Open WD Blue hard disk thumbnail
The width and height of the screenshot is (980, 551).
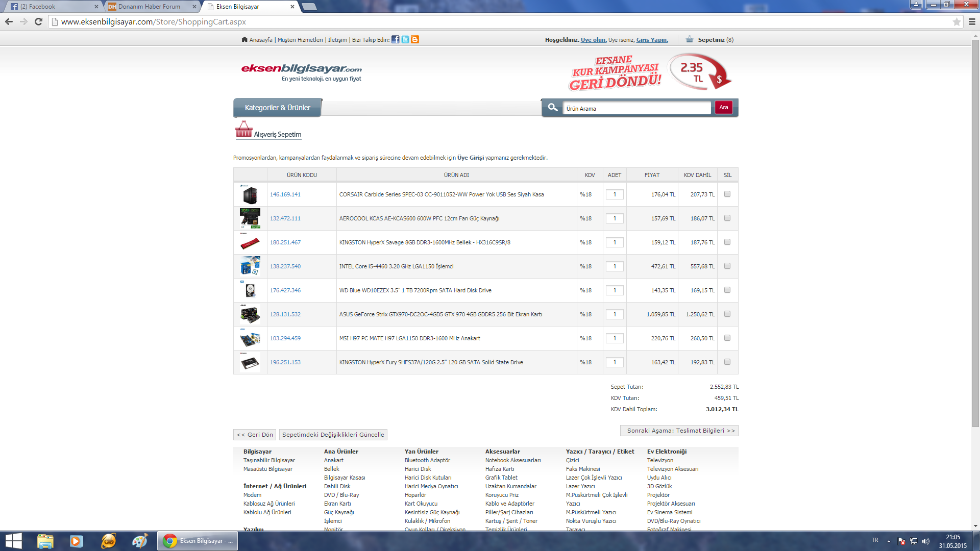coord(250,290)
